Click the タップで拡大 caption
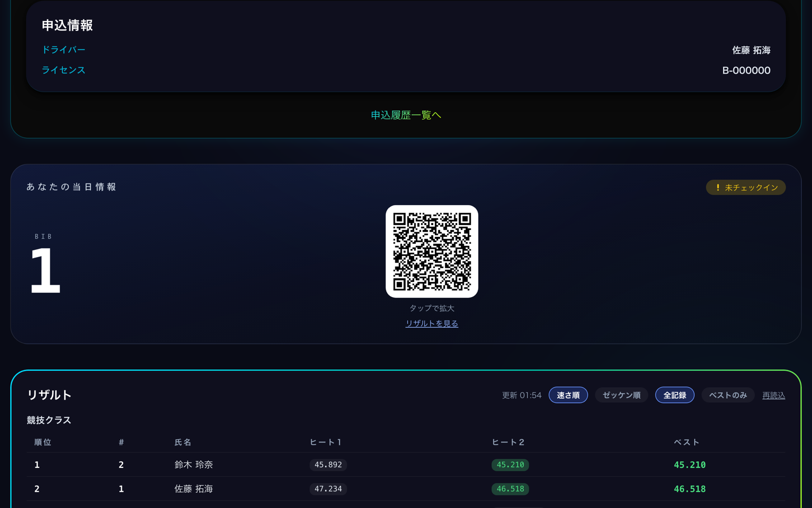Viewport: 812px width, 508px height. click(432, 308)
